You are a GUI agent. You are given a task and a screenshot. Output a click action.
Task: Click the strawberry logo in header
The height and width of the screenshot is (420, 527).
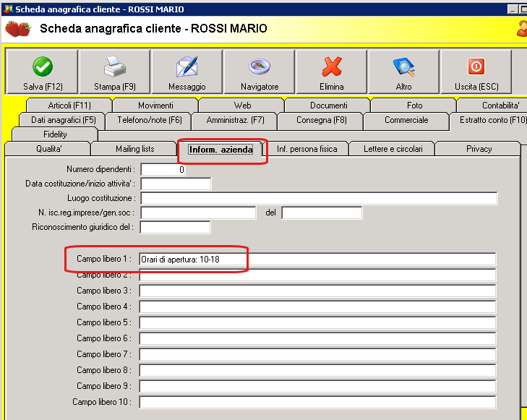click(18, 29)
